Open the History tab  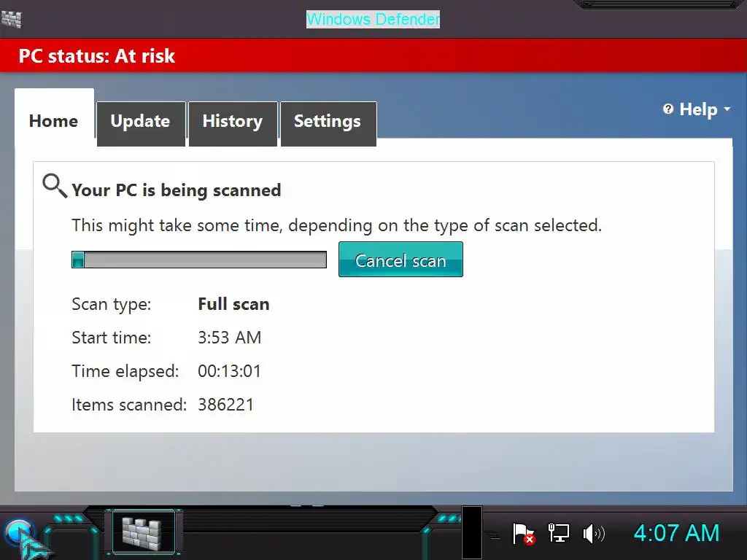point(233,123)
